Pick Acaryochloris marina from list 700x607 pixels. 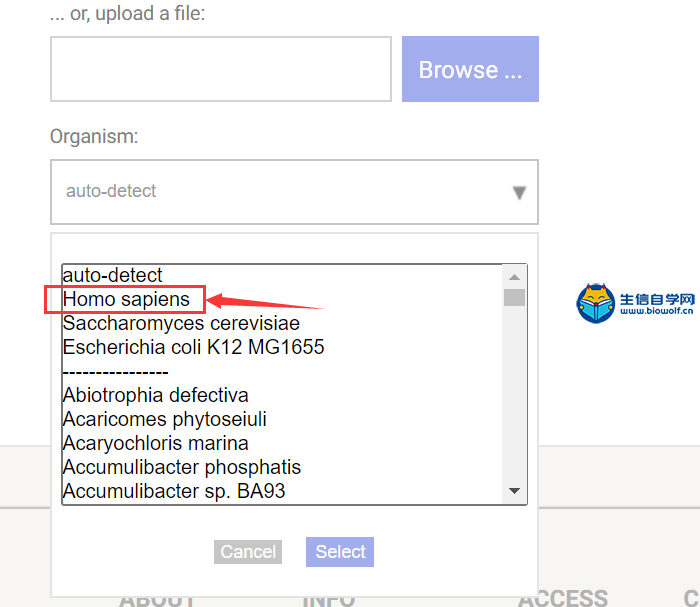[x=155, y=443]
